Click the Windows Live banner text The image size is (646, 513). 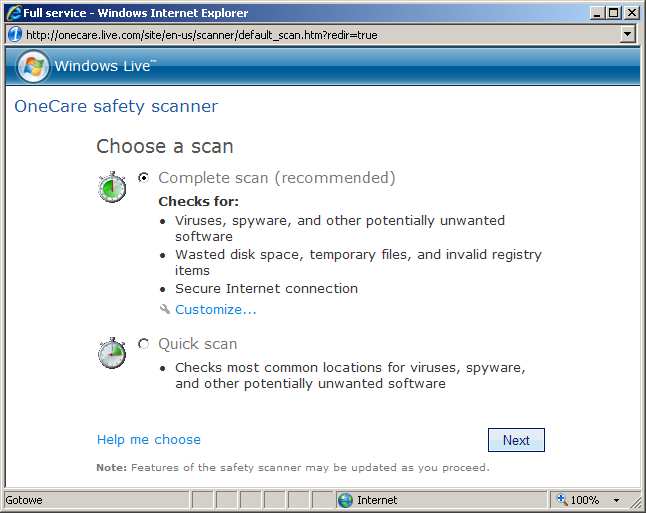pyautogui.click(x=105, y=66)
